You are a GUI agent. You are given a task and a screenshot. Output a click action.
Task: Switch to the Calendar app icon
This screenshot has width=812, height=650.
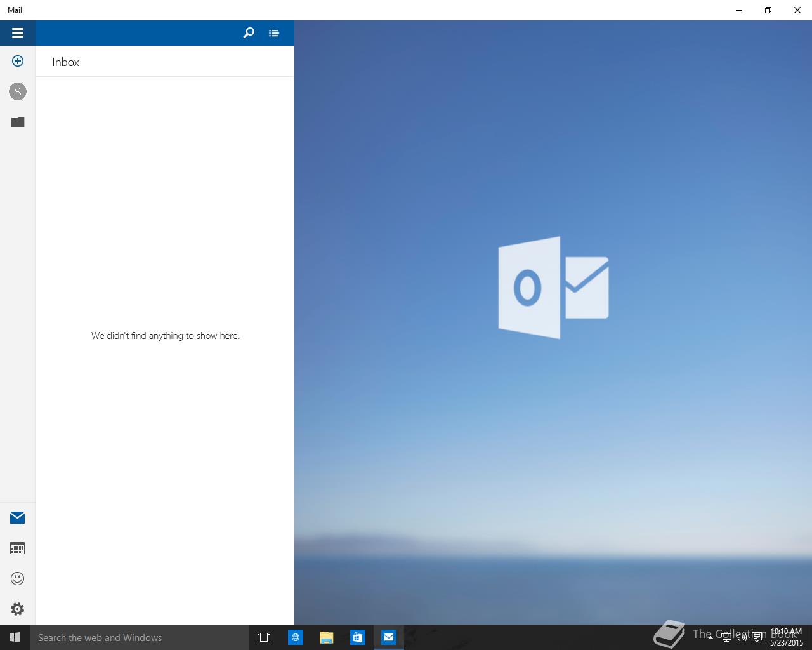click(x=18, y=548)
